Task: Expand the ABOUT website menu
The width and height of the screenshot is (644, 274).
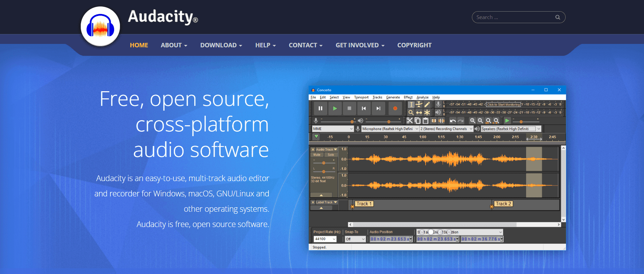Action: tap(174, 45)
